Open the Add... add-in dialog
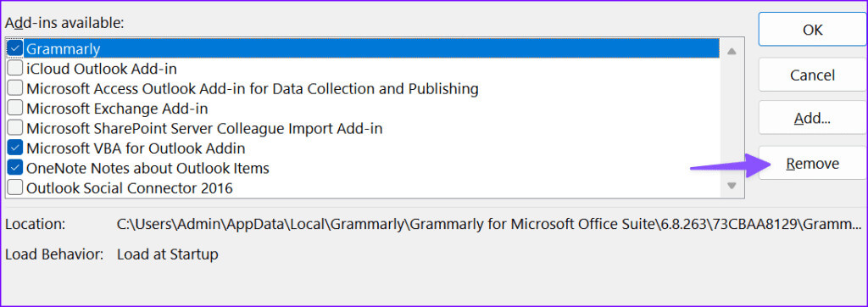Screen dimensions: 868x307 pos(813,118)
